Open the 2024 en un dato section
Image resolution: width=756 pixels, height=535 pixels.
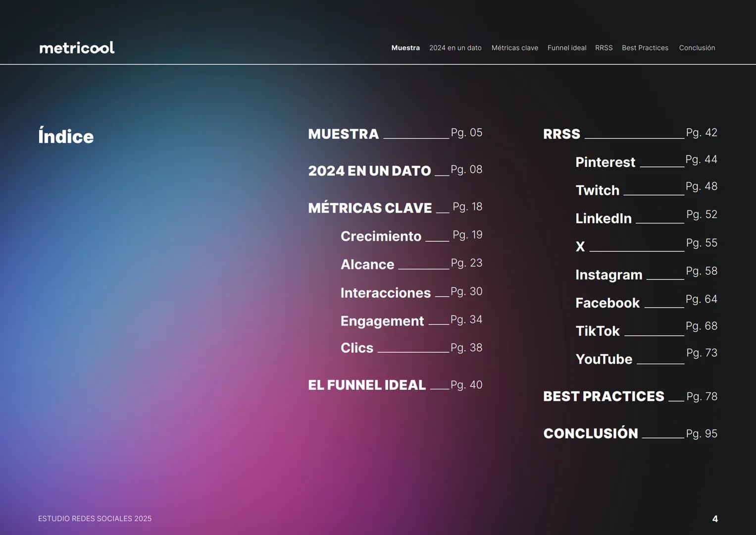pos(455,48)
